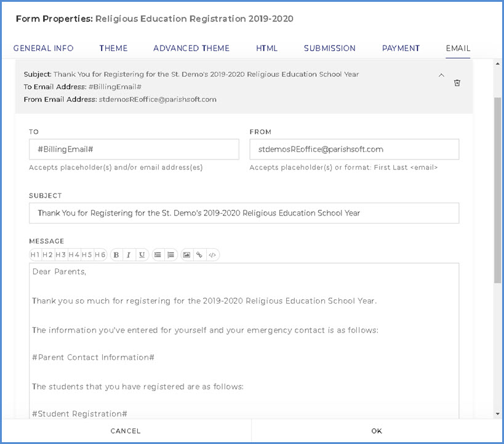Insert a hyperlink into the message
Screen dimensions: 504x444
pos(199,255)
